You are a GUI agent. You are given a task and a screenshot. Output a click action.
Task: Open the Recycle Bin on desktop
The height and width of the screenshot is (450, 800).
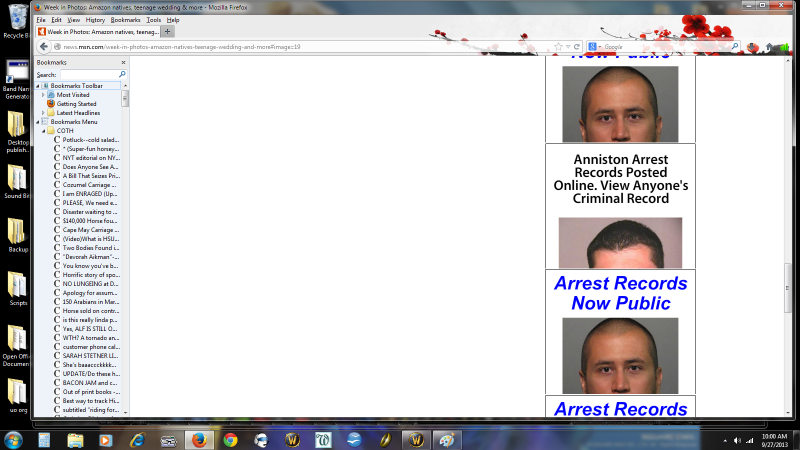17,21
